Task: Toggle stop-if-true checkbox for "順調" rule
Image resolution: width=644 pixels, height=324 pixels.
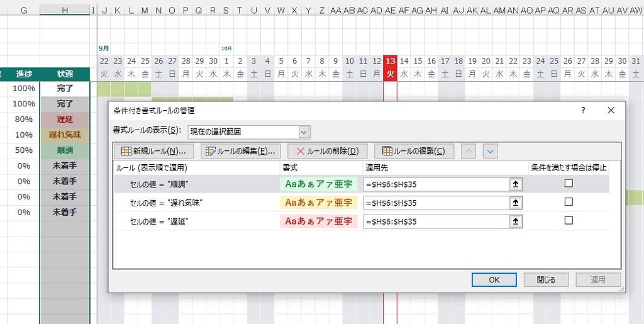Action: tap(569, 184)
